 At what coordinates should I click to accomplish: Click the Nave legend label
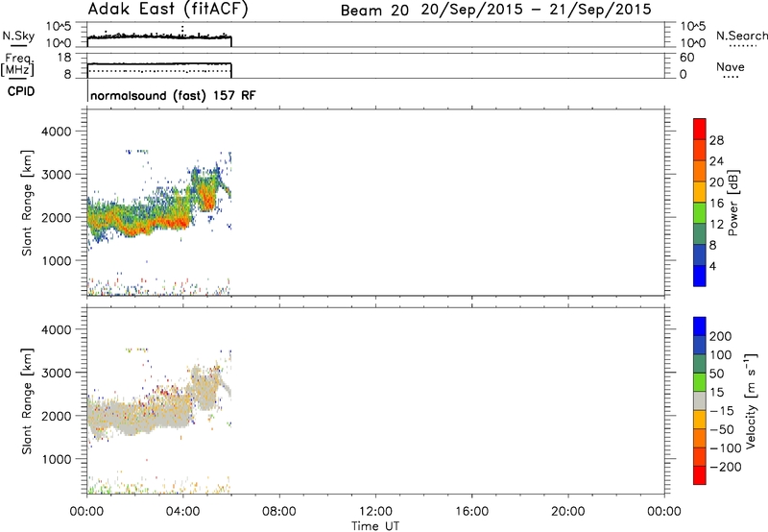[730, 67]
